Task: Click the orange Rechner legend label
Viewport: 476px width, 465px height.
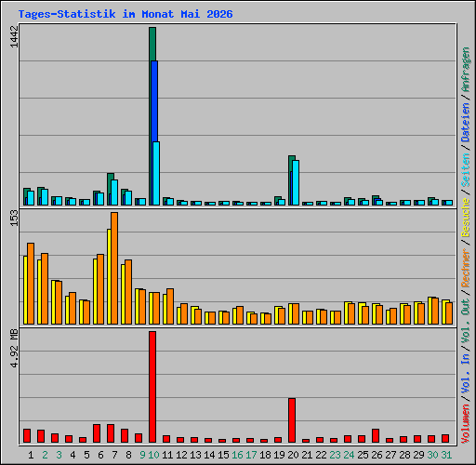Action: (465, 268)
